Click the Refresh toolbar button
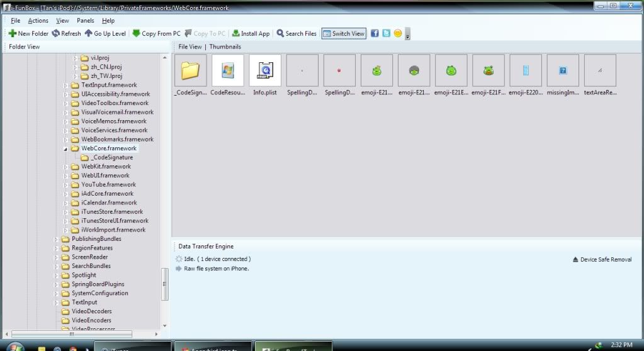The width and height of the screenshot is (644, 351). click(x=66, y=34)
